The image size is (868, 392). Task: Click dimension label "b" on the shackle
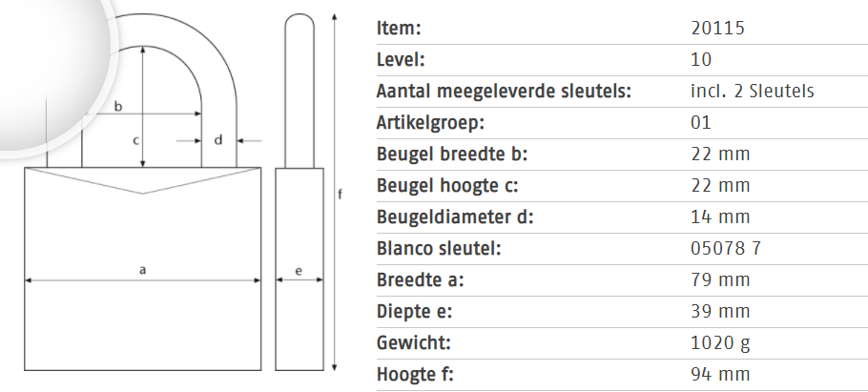point(117,107)
